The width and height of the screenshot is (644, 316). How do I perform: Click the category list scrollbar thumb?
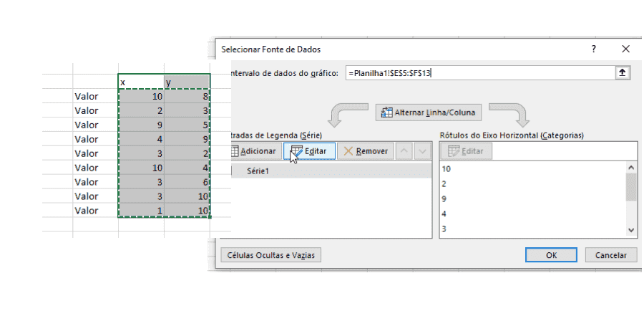632,187
